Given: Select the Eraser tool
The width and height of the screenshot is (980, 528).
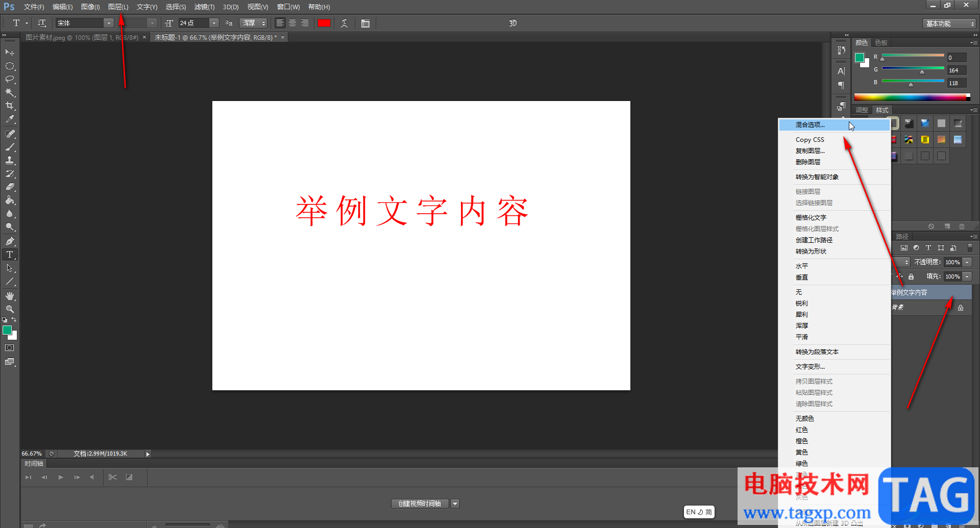Looking at the screenshot, I should point(10,187).
